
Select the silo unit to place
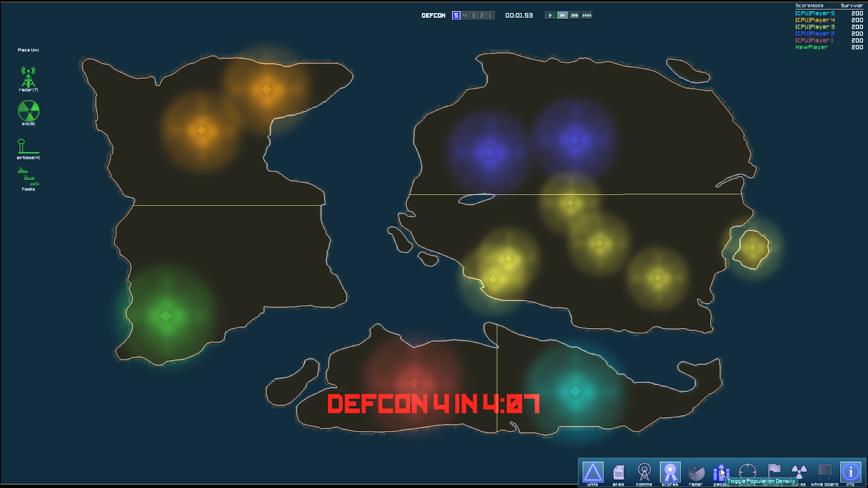[28, 112]
